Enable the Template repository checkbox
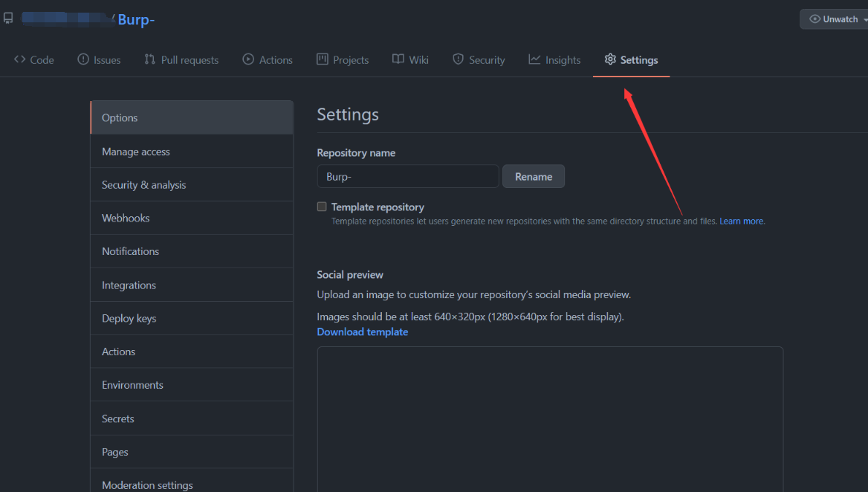The height and width of the screenshot is (492, 868). coord(322,207)
